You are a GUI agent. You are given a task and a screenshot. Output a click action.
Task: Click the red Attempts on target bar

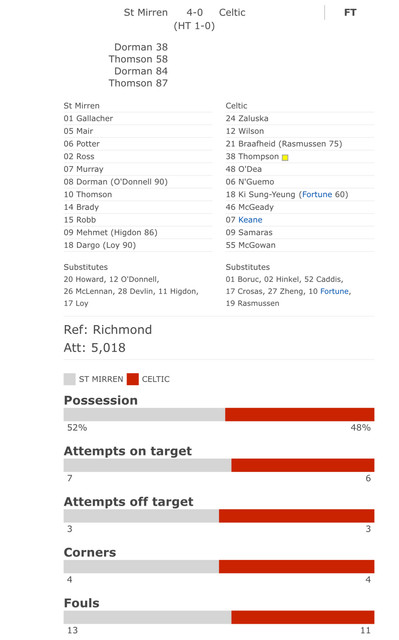coord(303,465)
